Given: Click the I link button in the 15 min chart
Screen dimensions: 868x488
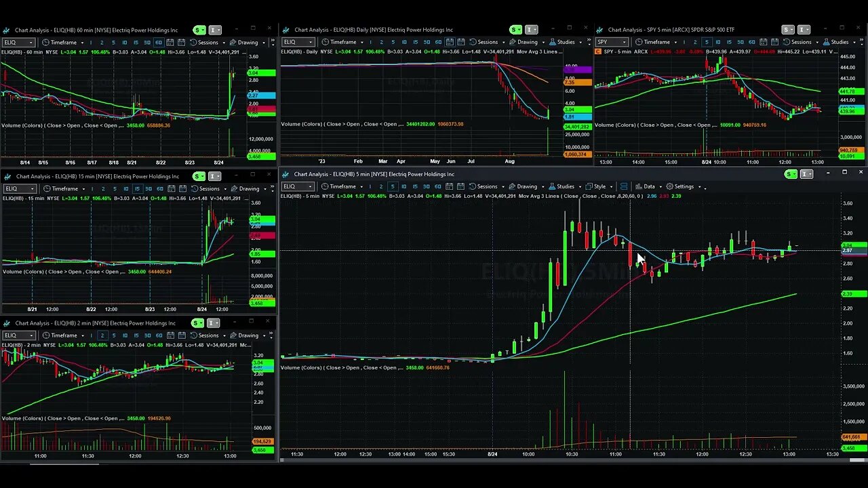Looking at the screenshot, I should 214,176.
